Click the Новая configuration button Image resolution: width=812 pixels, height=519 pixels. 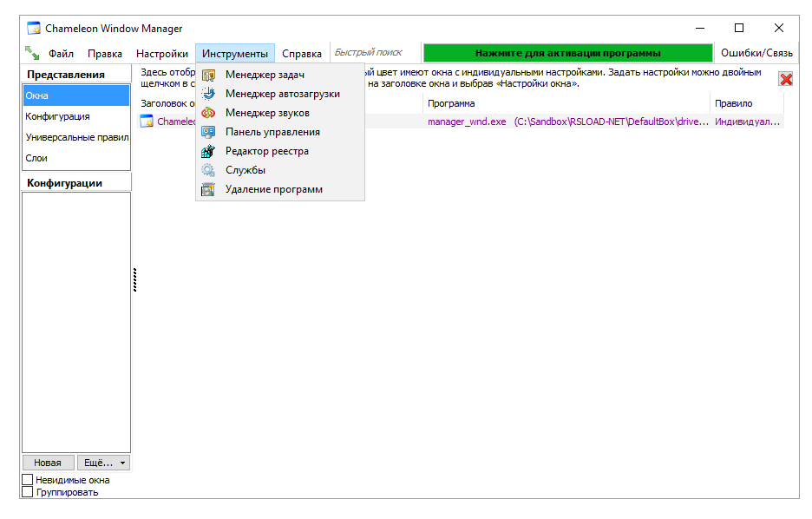coord(48,463)
